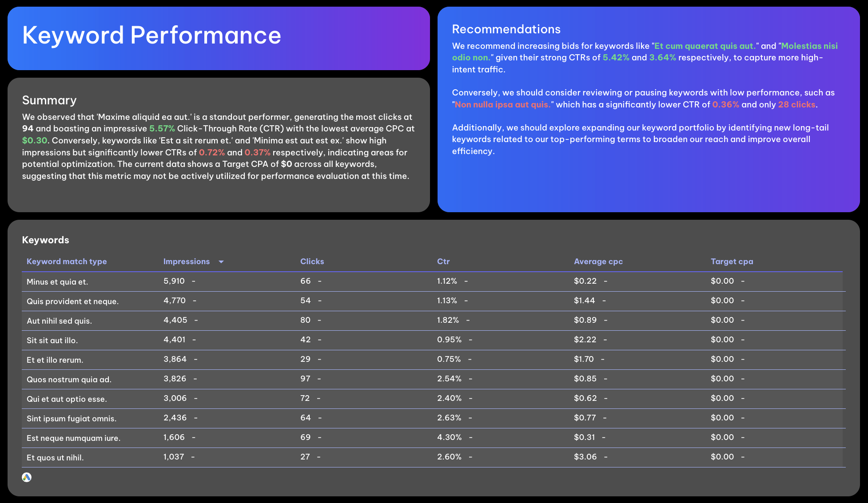The height and width of the screenshot is (503, 868).
Task: Click the Google Ads logo below the table
Action: click(x=26, y=478)
